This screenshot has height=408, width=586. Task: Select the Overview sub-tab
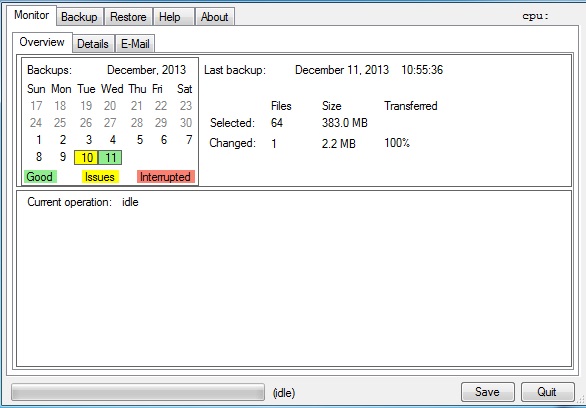pos(42,42)
